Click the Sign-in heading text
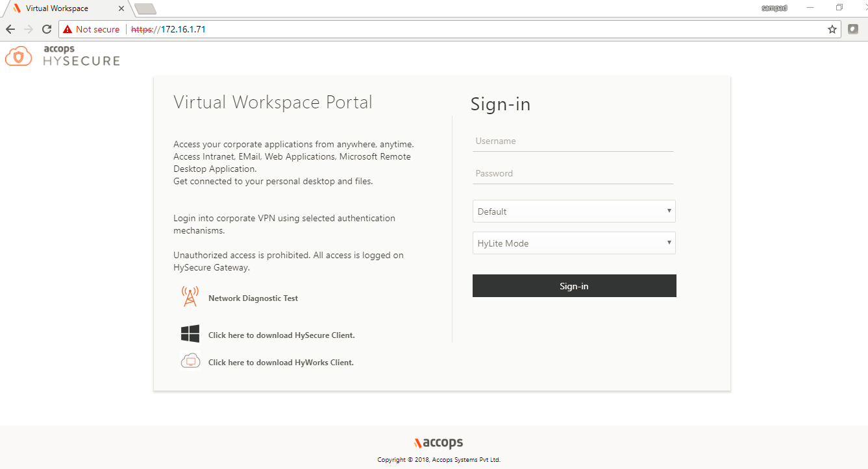 (x=501, y=104)
